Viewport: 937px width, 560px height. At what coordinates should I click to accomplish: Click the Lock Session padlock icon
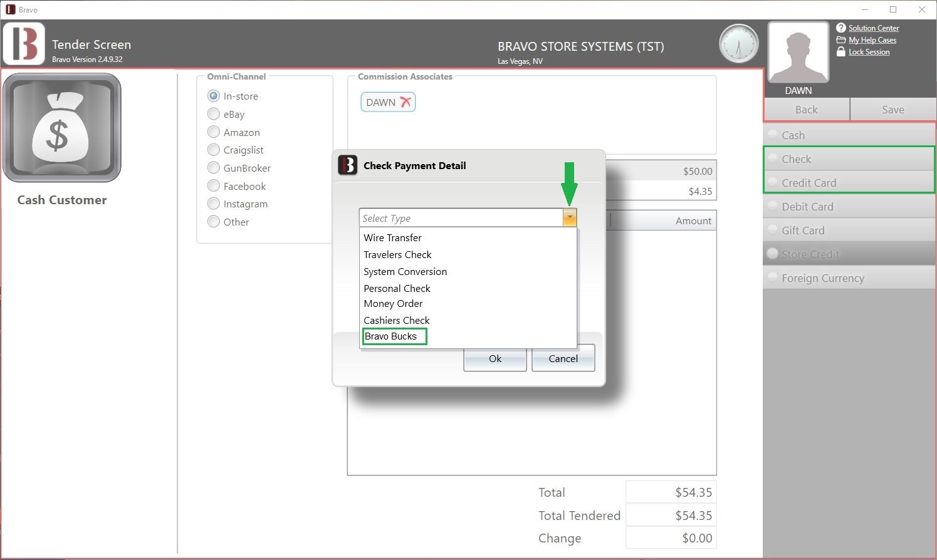[841, 51]
